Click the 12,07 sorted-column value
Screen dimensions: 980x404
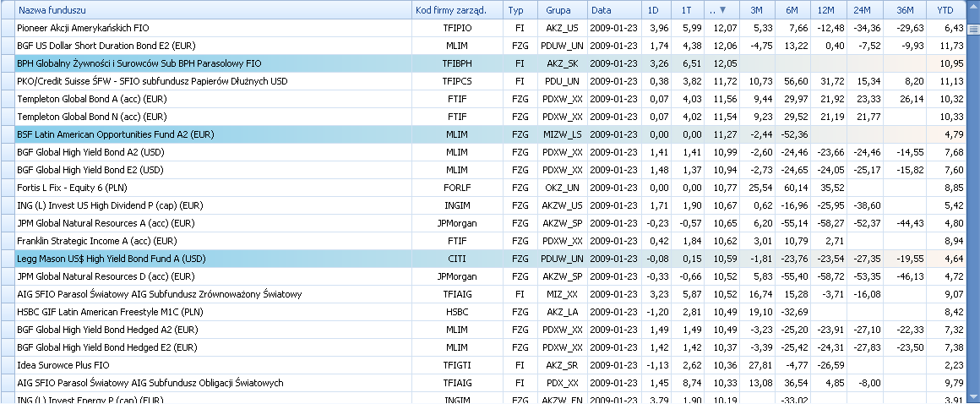(723, 28)
